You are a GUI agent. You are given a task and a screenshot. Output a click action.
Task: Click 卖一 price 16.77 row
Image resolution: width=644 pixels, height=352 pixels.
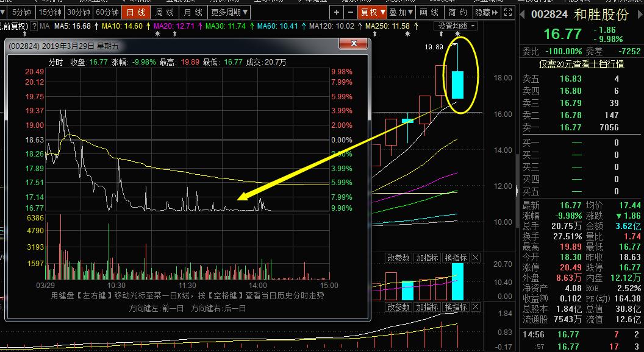(x=582, y=127)
